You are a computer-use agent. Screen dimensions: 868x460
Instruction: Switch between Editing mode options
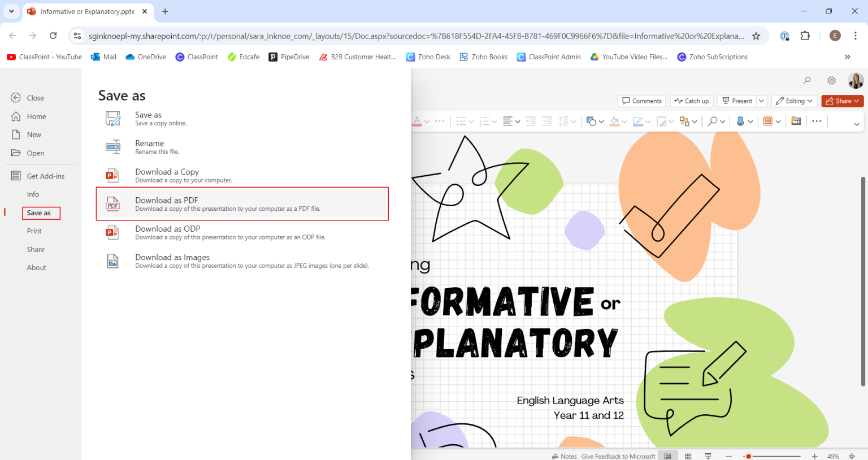pyautogui.click(x=794, y=101)
